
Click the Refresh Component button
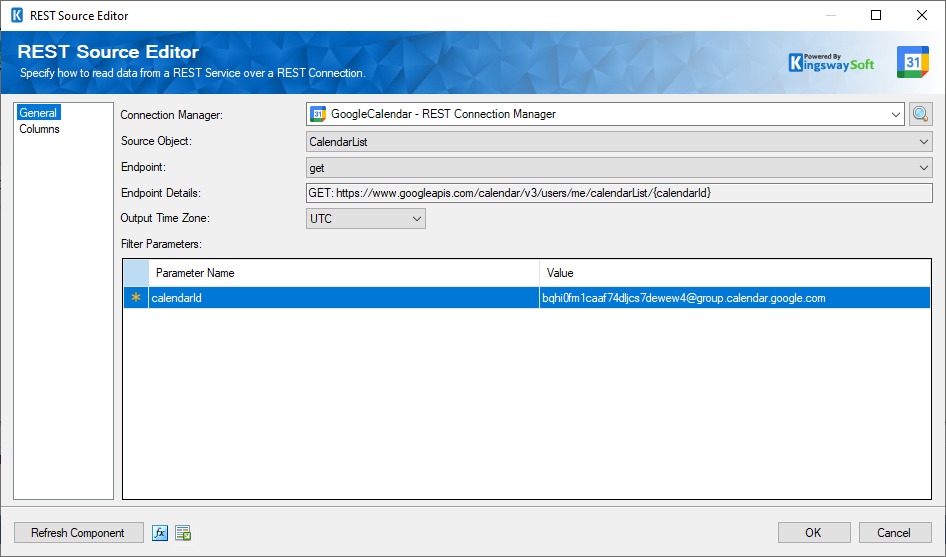coord(78,533)
